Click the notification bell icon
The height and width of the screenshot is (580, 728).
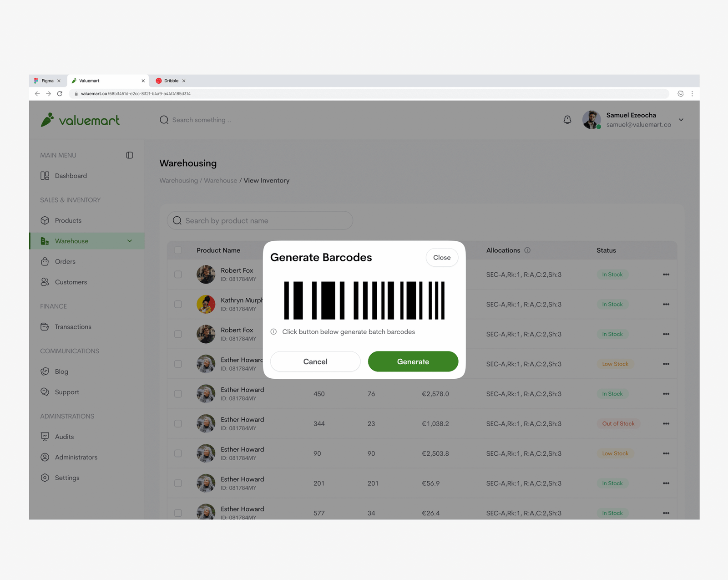click(567, 120)
